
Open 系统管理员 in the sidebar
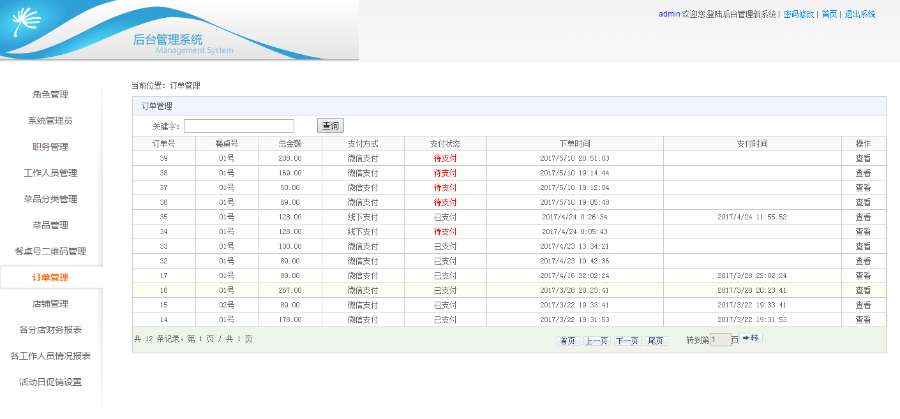pos(51,121)
